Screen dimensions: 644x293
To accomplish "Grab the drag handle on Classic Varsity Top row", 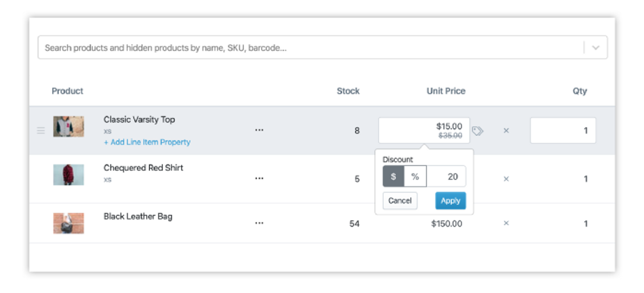I will tap(41, 131).
